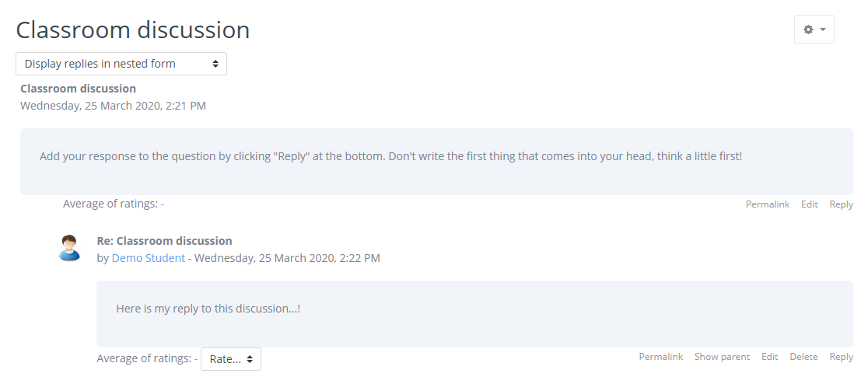868x391 pixels.
Task: Click the "Here is my reply" message text
Action: pyautogui.click(x=208, y=309)
